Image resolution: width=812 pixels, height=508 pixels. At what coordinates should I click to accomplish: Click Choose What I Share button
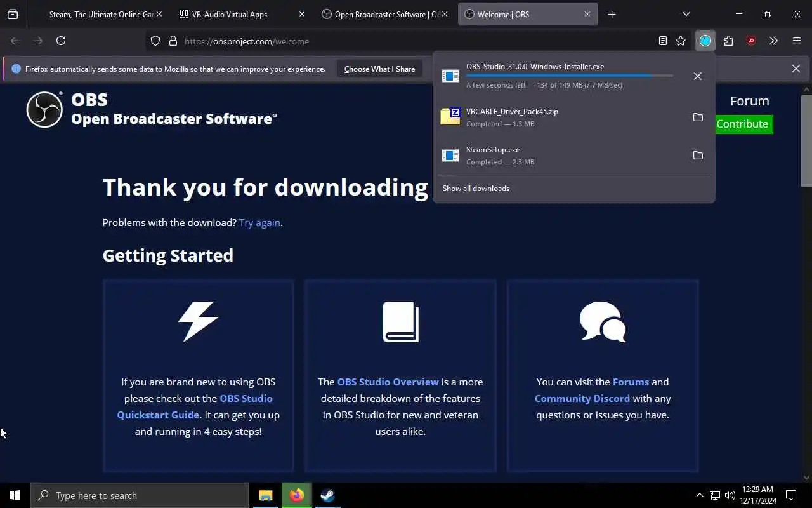click(x=379, y=69)
